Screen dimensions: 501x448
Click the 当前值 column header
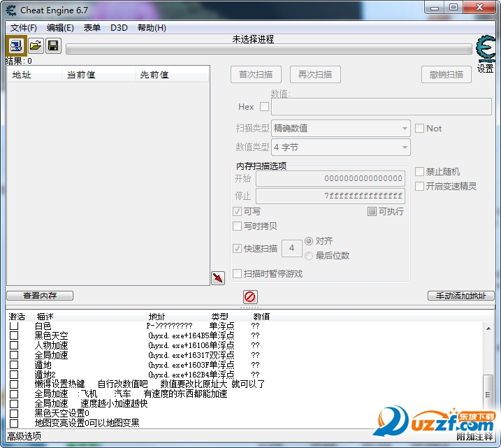pos(99,75)
